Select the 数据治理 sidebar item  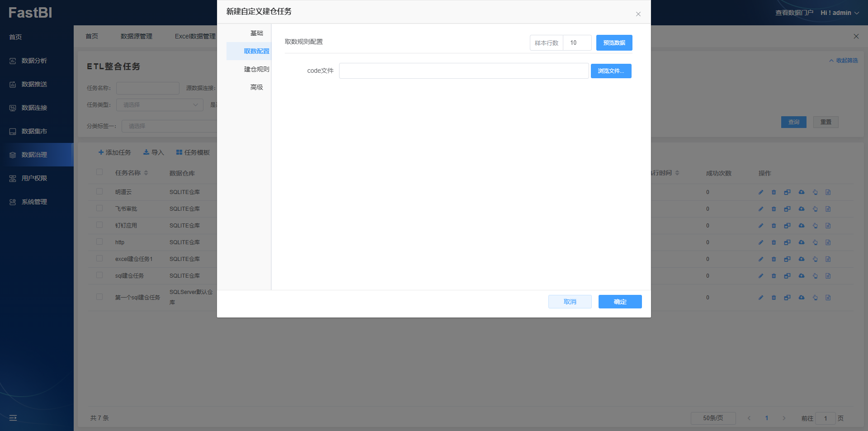point(37,155)
